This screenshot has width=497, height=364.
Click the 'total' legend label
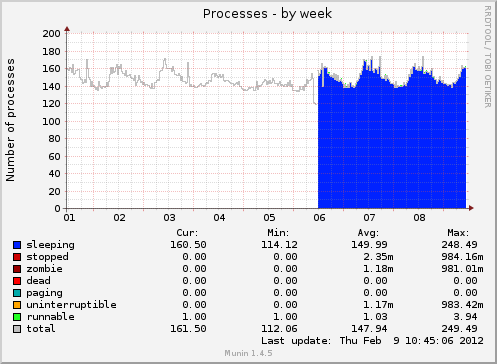[x=41, y=329]
